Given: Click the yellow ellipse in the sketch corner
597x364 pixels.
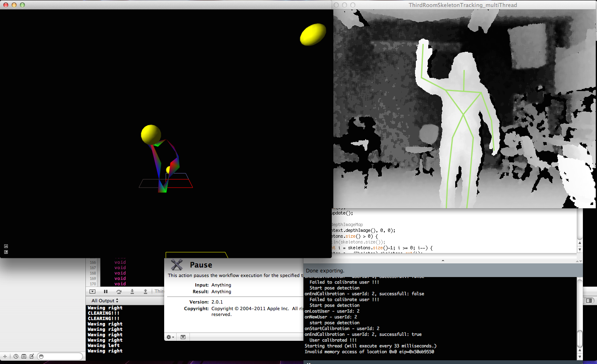Looking at the screenshot, I should [313, 34].
